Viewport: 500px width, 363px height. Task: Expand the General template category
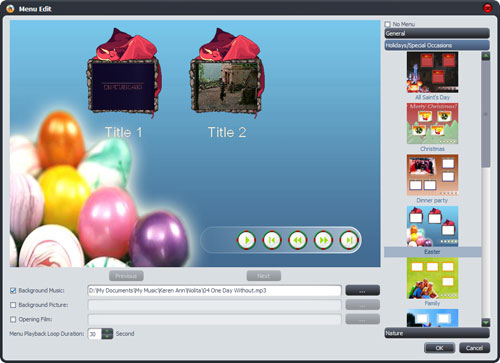[x=437, y=33]
